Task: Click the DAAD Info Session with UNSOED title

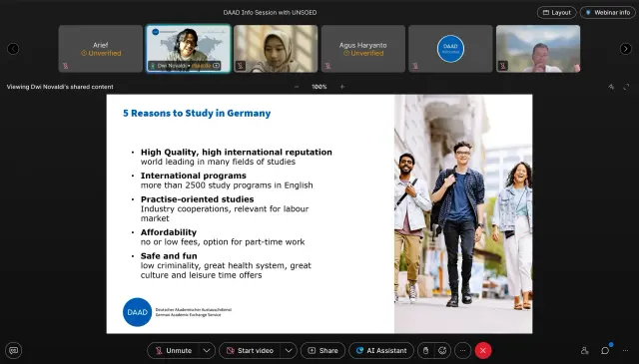Action: click(x=270, y=13)
